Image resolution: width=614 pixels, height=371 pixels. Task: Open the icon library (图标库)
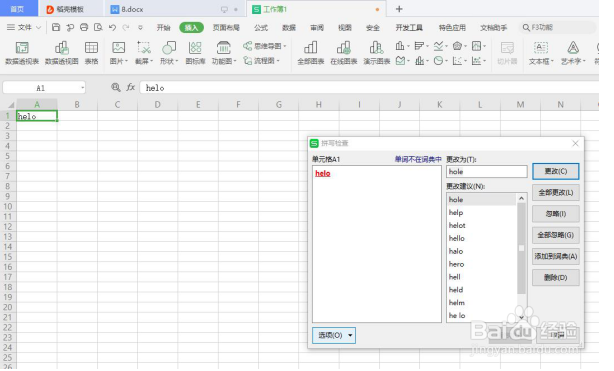point(195,53)
